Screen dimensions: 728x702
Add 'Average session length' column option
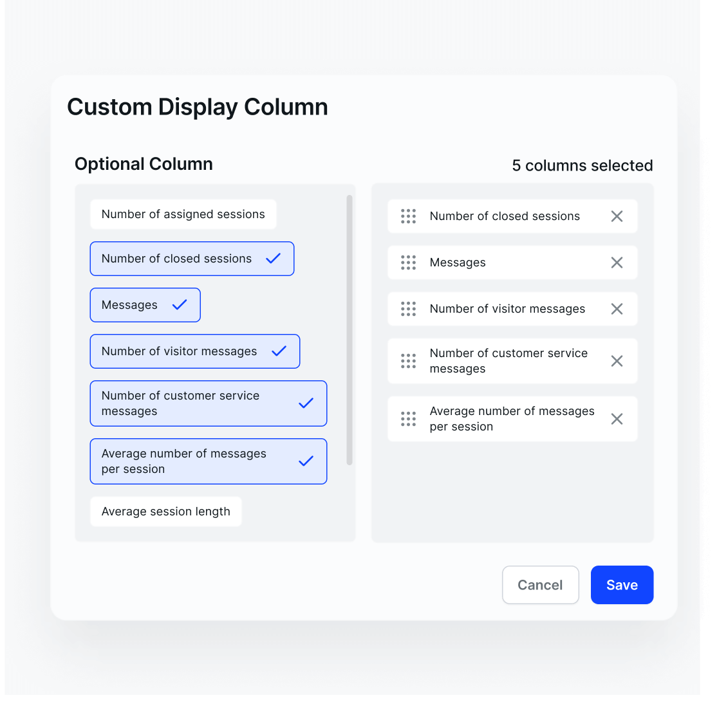pyautogui.click(x=165, y=512)
